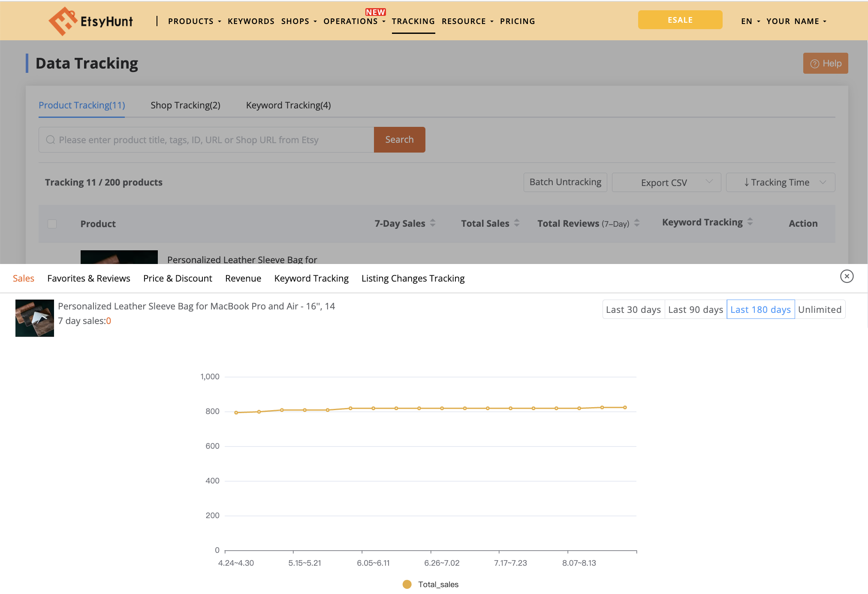868x594 pixels.
Task: Select Last 30 days range
Action: tap(633, 309)
